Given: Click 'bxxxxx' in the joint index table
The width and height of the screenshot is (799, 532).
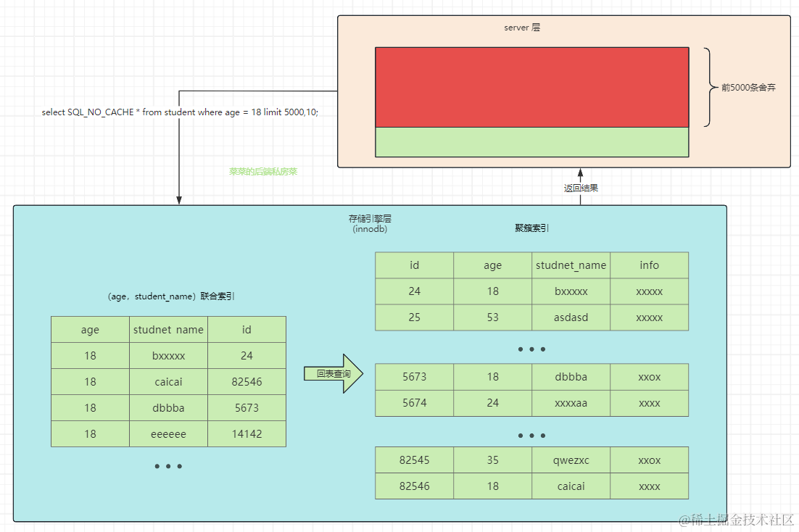Looking at the screenshot, I should click(169, 356).
